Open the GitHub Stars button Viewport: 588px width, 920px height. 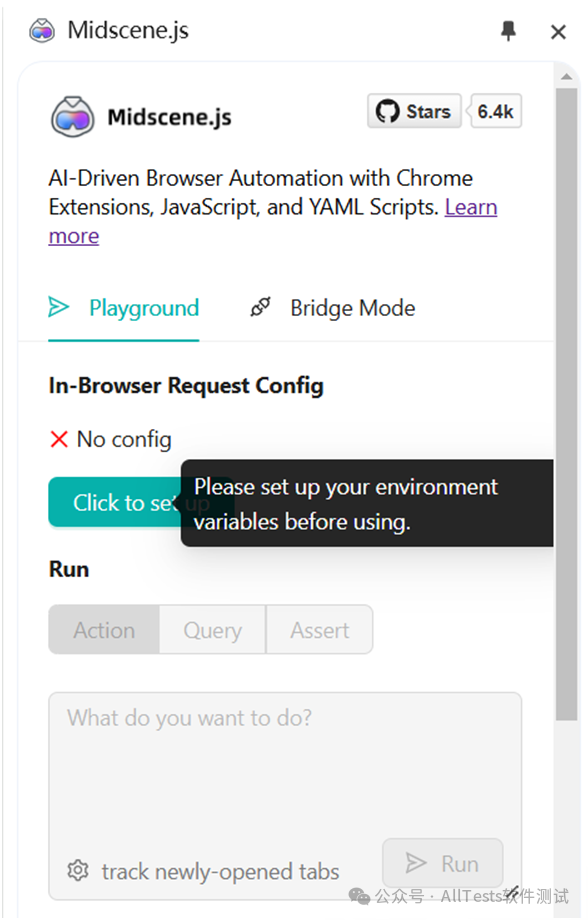[x=414, y=111]
